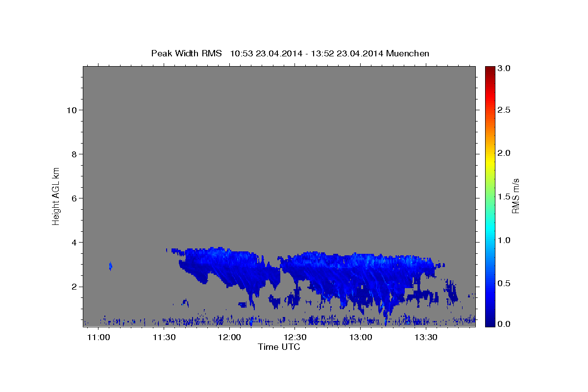Viewport: 588px width, 392px height.
Task: Click the colorbar value 3.0
Action: [x=504, y=69]
